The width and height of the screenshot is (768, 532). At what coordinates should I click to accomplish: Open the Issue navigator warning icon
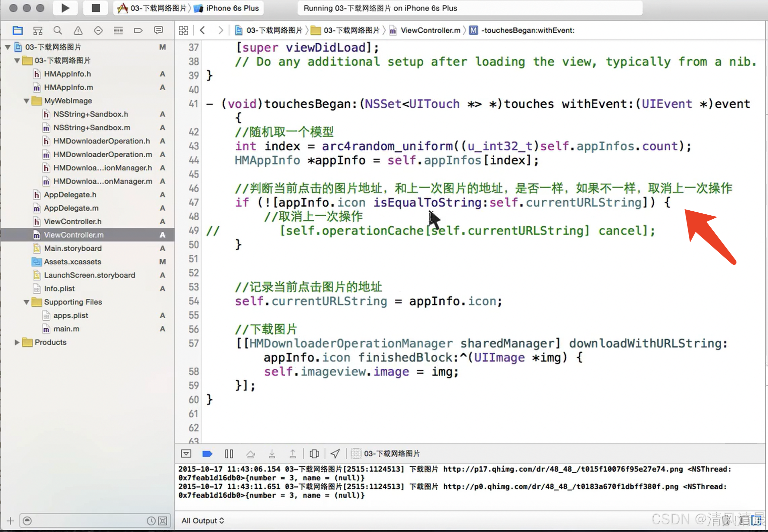pyautogui.click(x=78, y=31)
